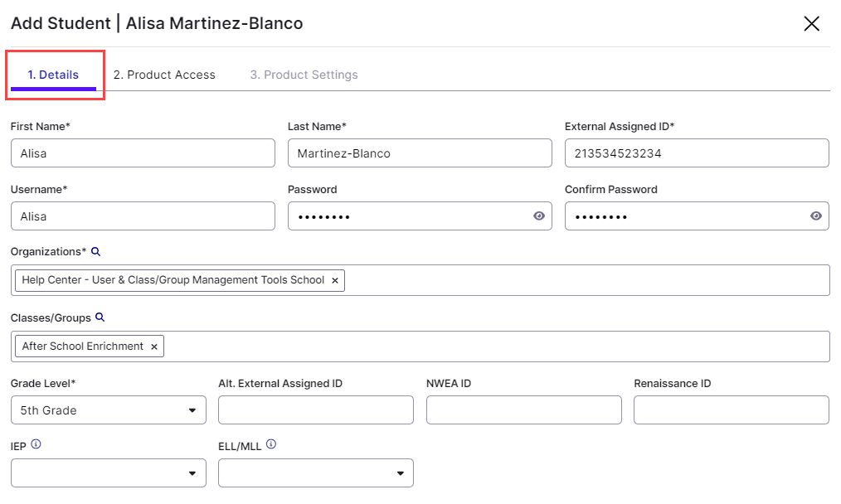
Task: Select the Username input field
Action: [143, 216]
